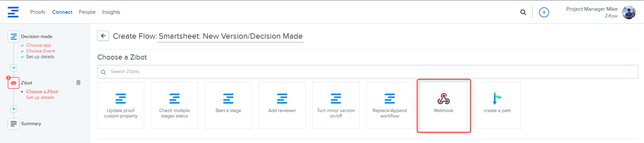The height and width of the screenshot is (143, 644).
Task: Add a step below Decision made
Action: click(14, 68)
